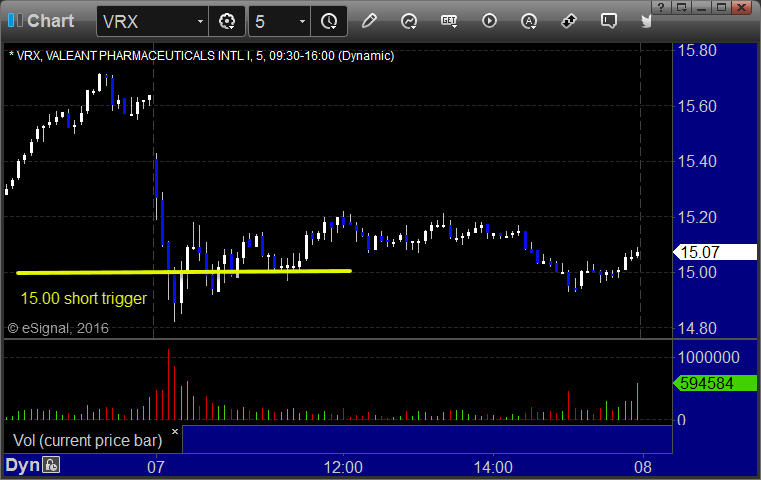
Task: Click the trade arrows icon
Action: click(x=569, y=21)
